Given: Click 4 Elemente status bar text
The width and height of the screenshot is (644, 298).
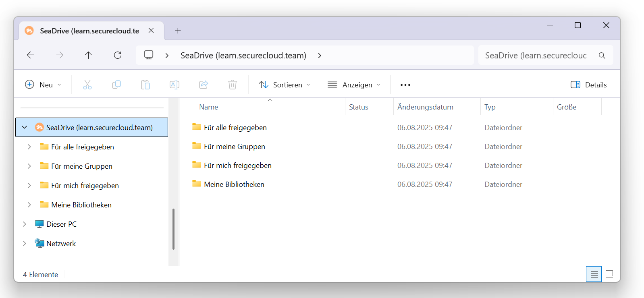Looking at the screenshot, I should [x=40, y=275].
